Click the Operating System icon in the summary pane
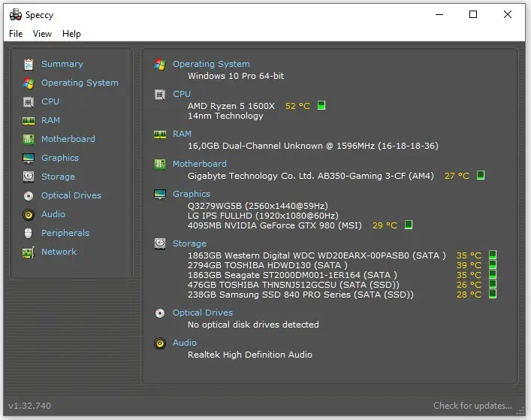The width and height of the screenshot is (531, 420). 160,65
